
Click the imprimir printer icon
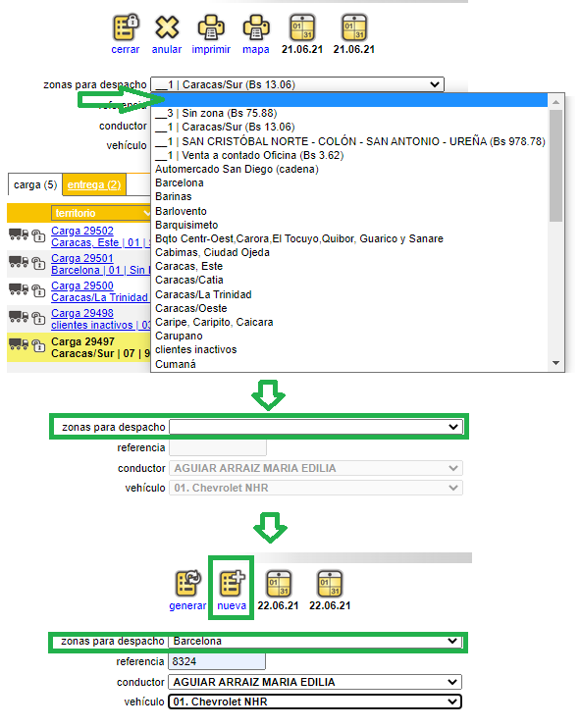211,27
